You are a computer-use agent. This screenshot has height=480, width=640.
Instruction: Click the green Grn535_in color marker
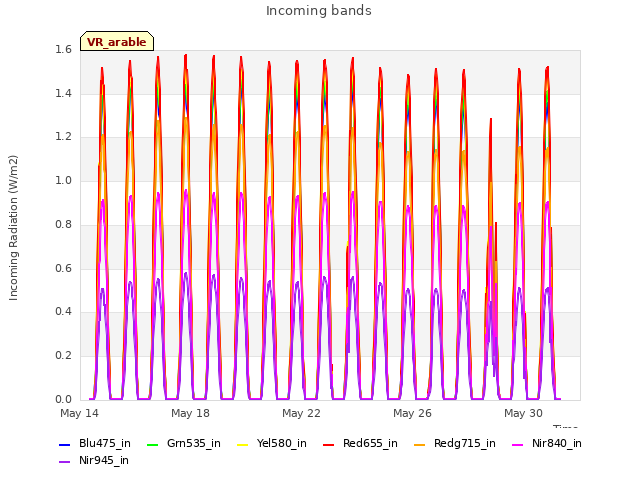click(152, 444)
